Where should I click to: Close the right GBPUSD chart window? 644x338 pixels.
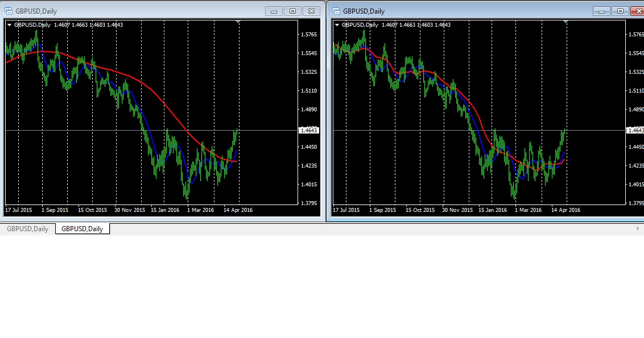pyautogui.click(x=638, y=11)
